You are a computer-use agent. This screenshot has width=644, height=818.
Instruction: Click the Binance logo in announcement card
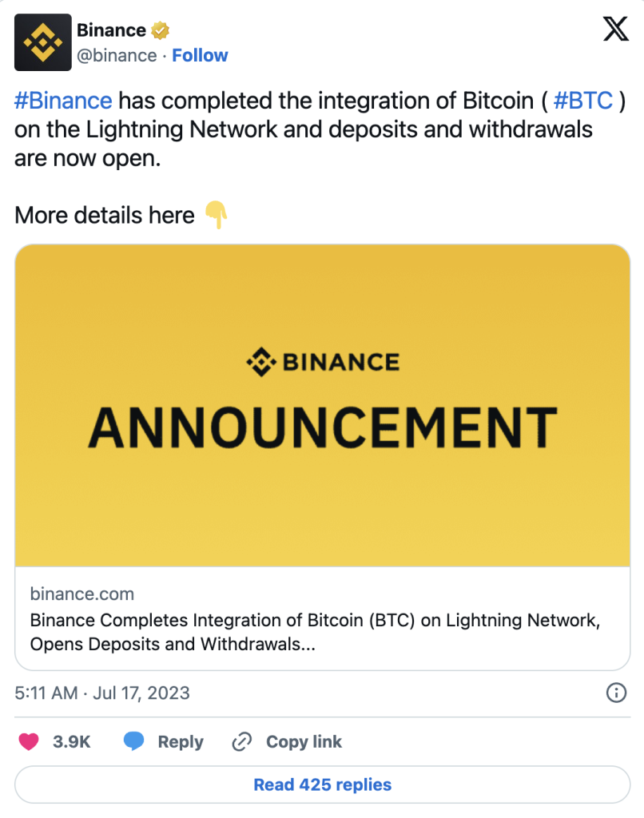click(x=323, y=363)
